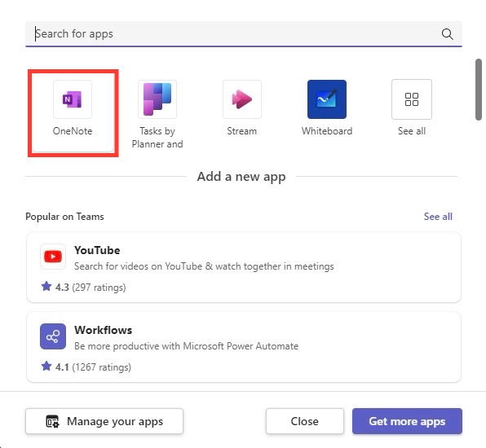Click the vertical scrollbar thumb
The image size is (486, 448).
[x=479, y=89]
